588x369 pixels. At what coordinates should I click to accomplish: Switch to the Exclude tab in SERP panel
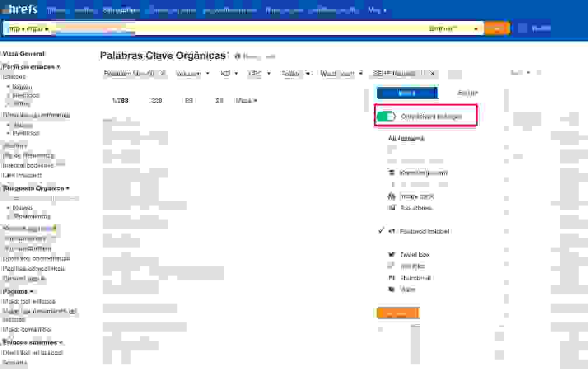[x=467, y=93]
